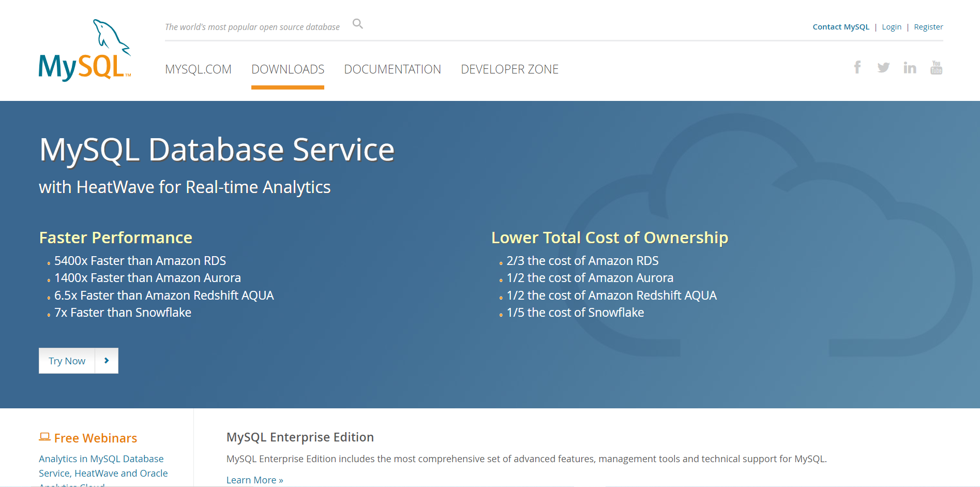Click '6.5x Faster than Amazon Redshift AQUA'

coord(164,296)
